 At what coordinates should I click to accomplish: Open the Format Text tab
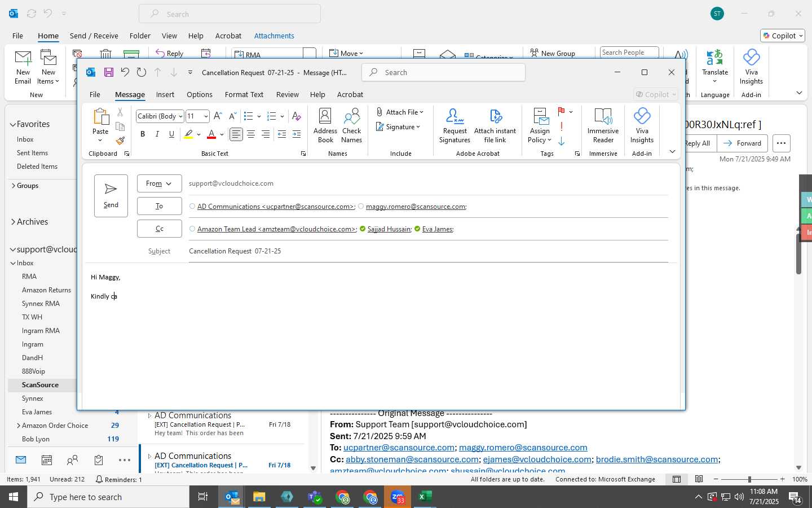click(244, 94)
